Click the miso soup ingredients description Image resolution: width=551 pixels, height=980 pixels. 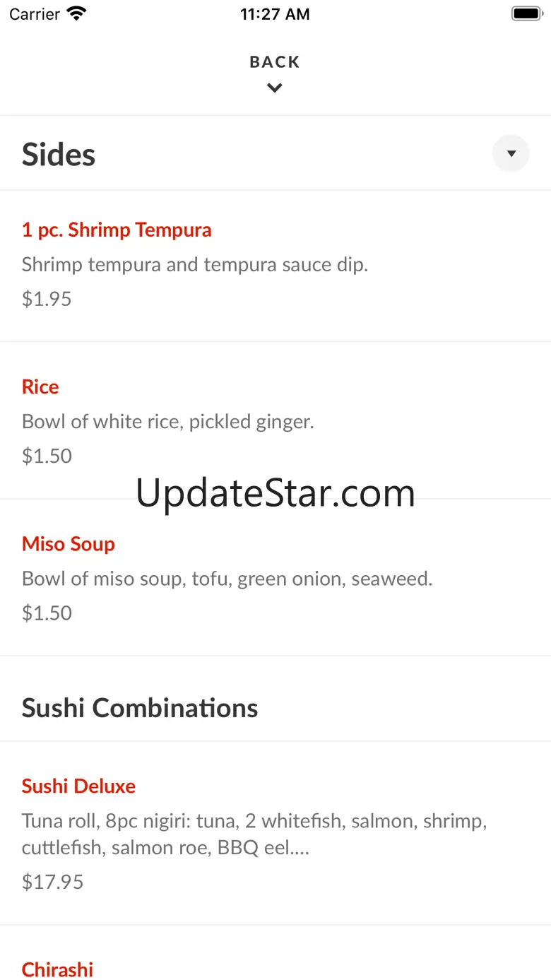click(x=227, y=579)
